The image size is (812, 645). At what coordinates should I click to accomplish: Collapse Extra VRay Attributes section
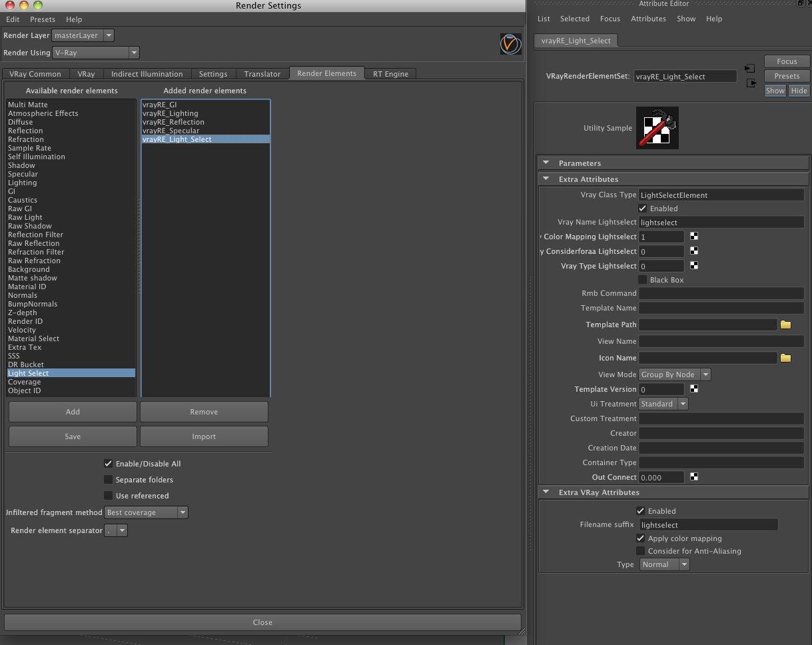click(x=546, y=492)
